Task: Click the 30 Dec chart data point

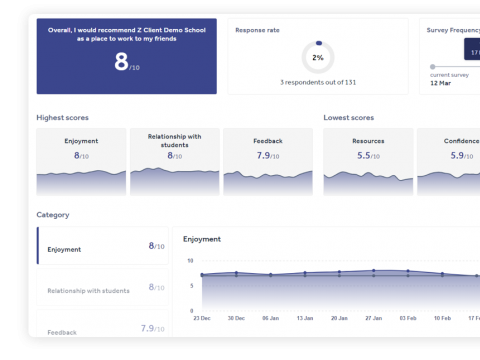Action: coord(236,273)
